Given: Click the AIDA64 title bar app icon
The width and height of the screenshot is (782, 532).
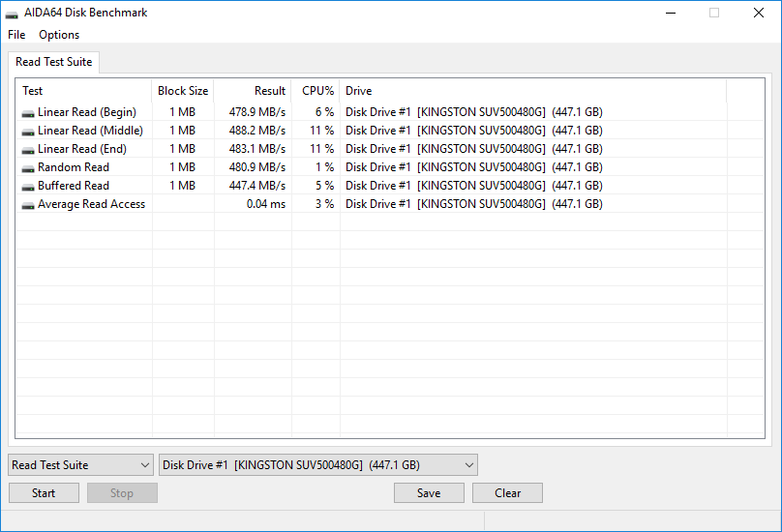Looking at the screenshot, I should (12, 14).
